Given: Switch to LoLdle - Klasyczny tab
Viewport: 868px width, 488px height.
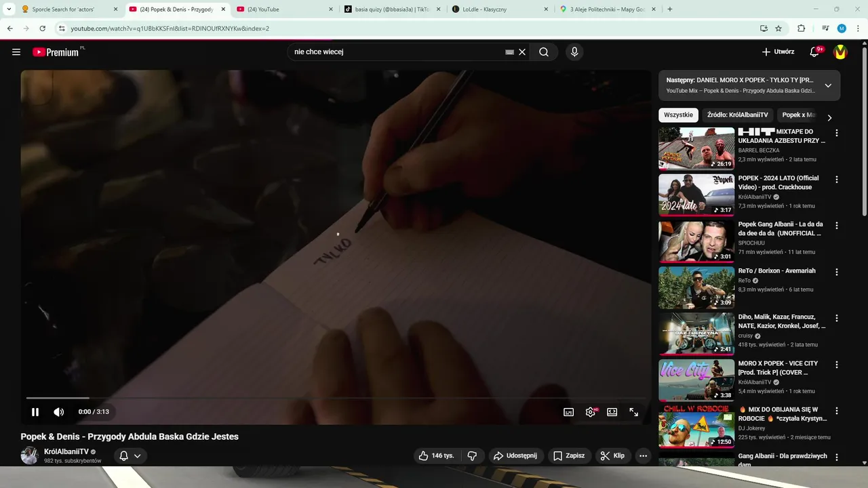Looking at the screenshot, I should point(500,9).
